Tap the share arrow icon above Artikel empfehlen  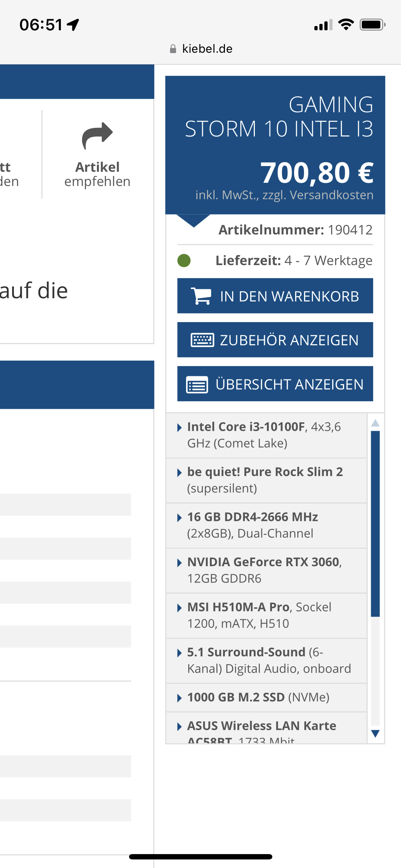97,136
